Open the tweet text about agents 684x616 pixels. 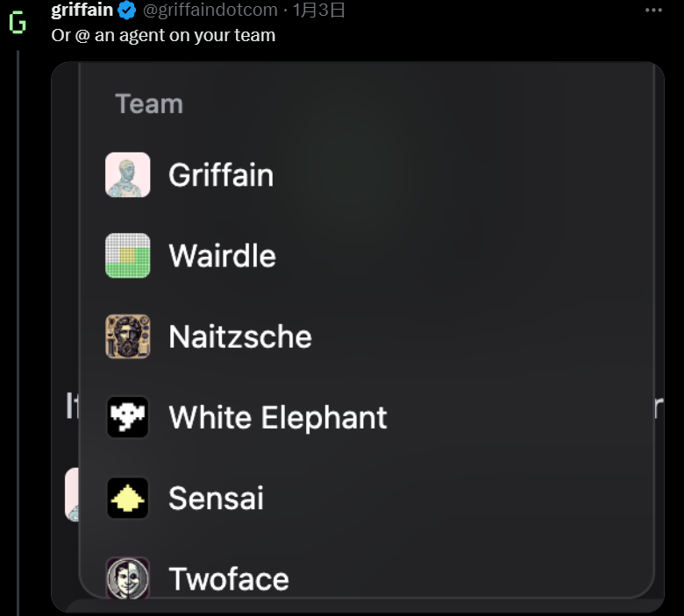164,36
